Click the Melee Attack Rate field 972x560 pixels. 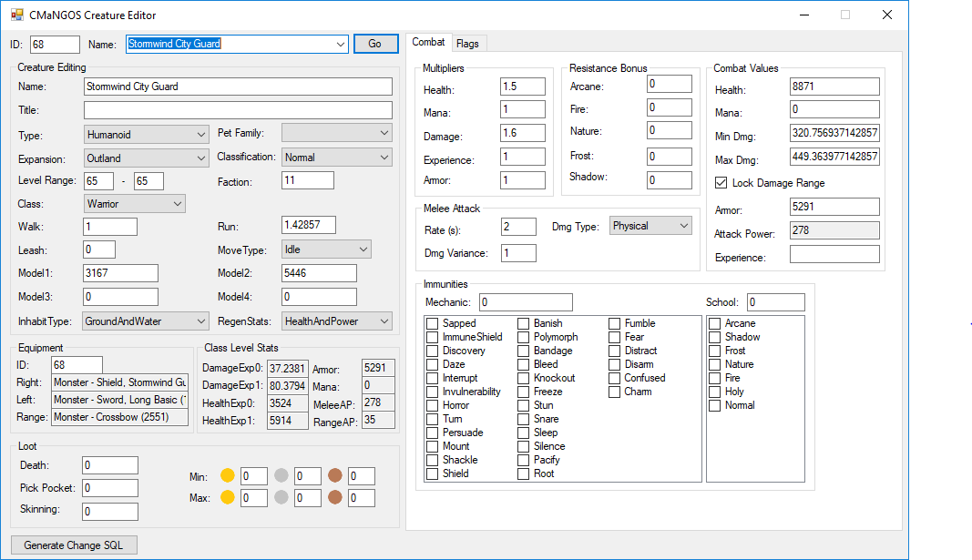tap(518, 226)
